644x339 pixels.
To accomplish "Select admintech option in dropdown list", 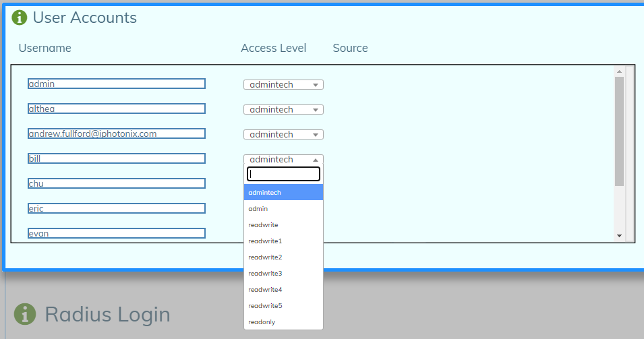I will [283, 193].
